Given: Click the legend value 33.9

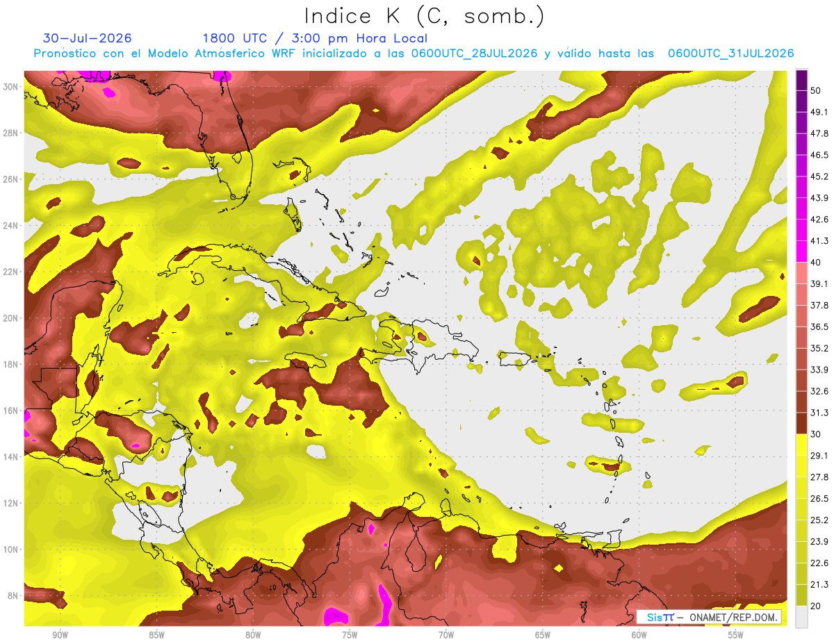Looking at the screenshot, I should pos(819,370).
